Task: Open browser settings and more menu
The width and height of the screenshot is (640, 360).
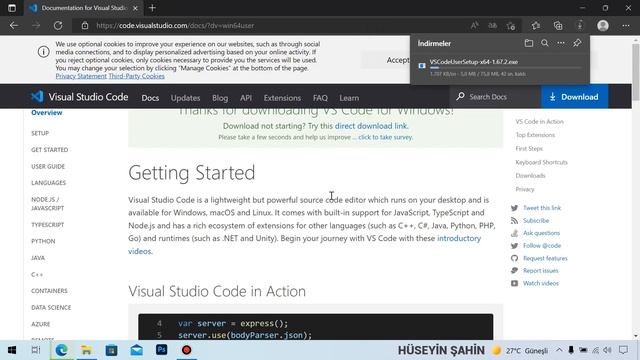Action: pyautogui.click(x=626, y=26)
